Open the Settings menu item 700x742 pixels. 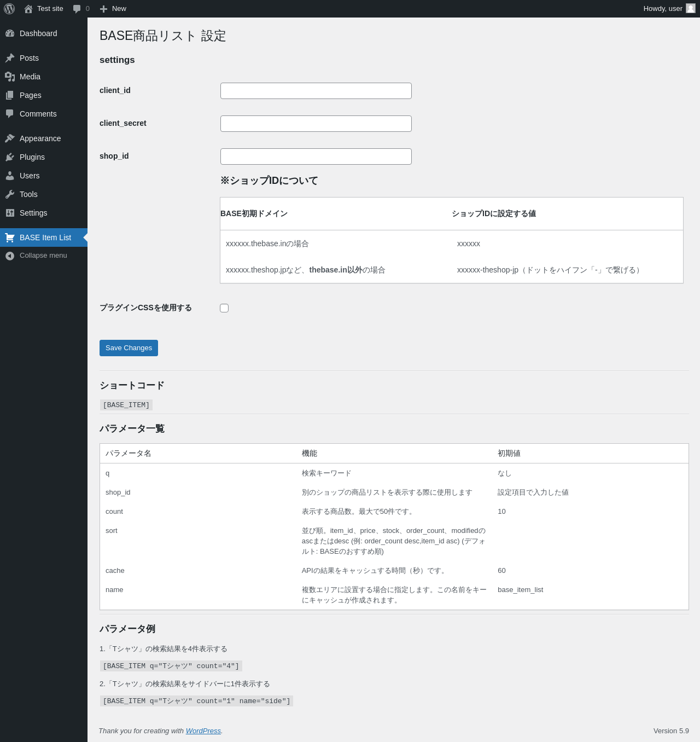click(44, 213)
